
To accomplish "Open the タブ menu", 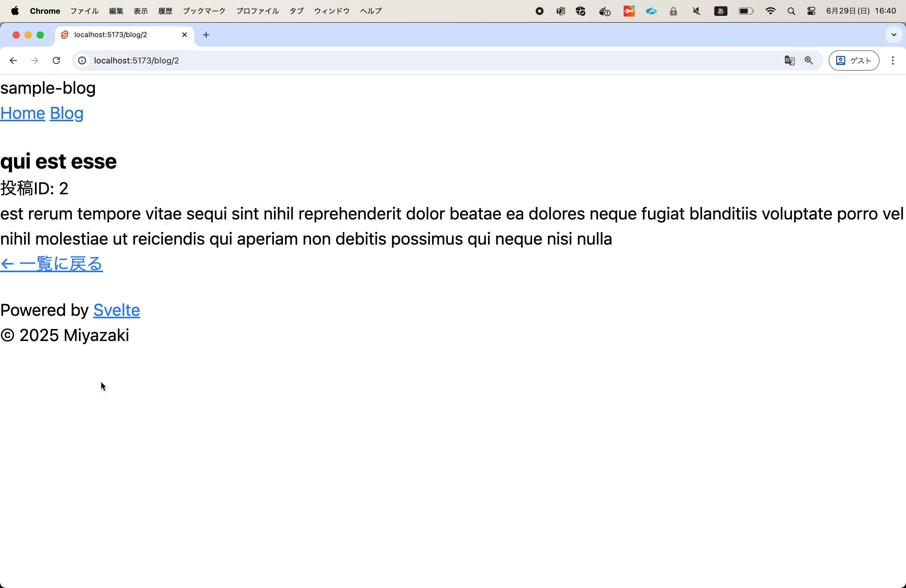I will tap(296, 11).
